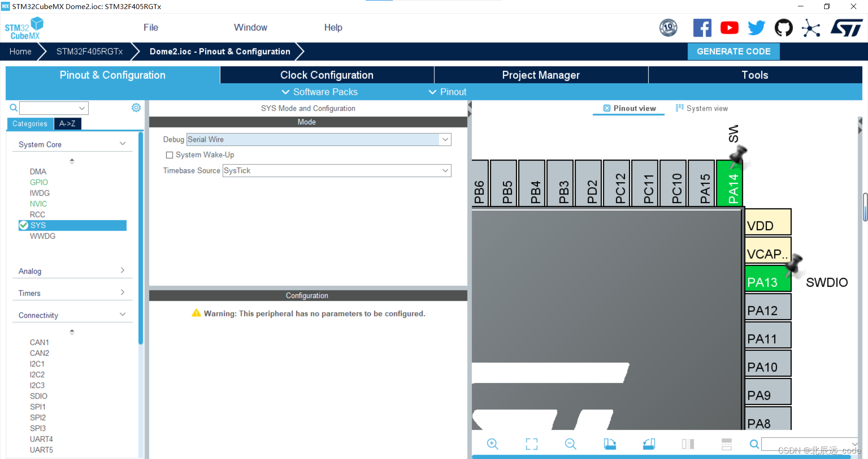This screenshot has height=459, width=868.
Task: Select NVIC in System Core list
Action: pyautogui.click(x=38, y=204)
